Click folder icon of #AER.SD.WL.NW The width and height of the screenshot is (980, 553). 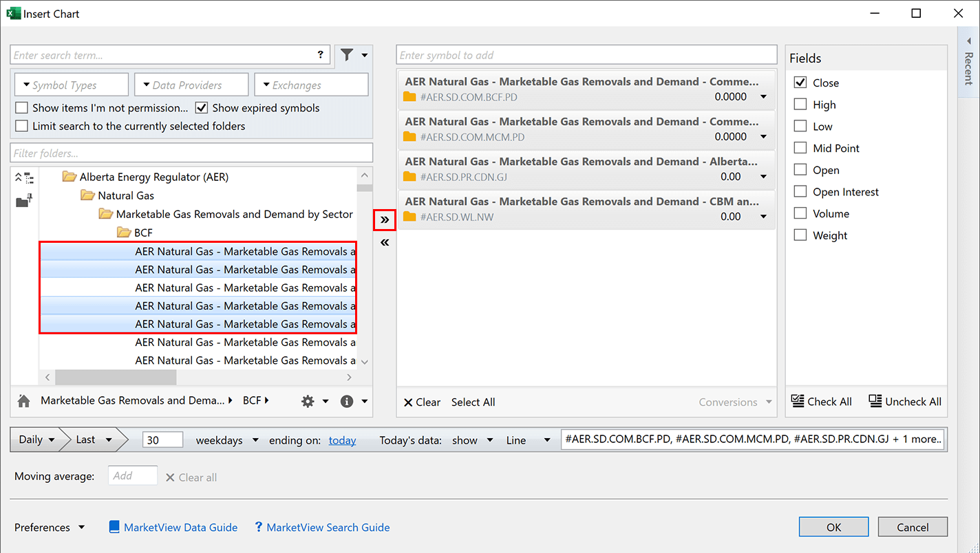[409, 217]
